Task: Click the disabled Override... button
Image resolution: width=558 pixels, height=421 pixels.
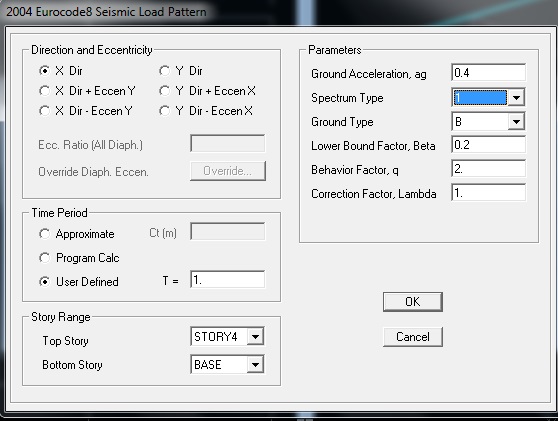Action: click(x=228, y=171)
